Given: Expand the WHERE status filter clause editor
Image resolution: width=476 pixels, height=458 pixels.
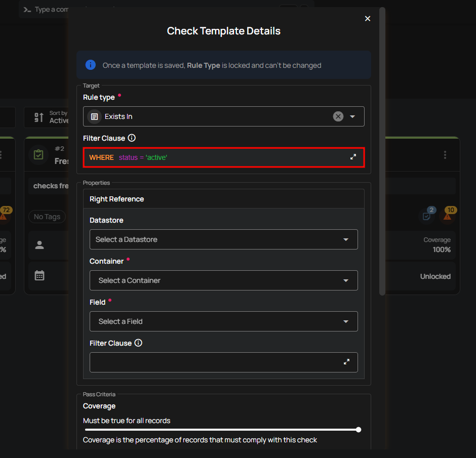Looking at the screenshot, I should [x=353, y=157].
